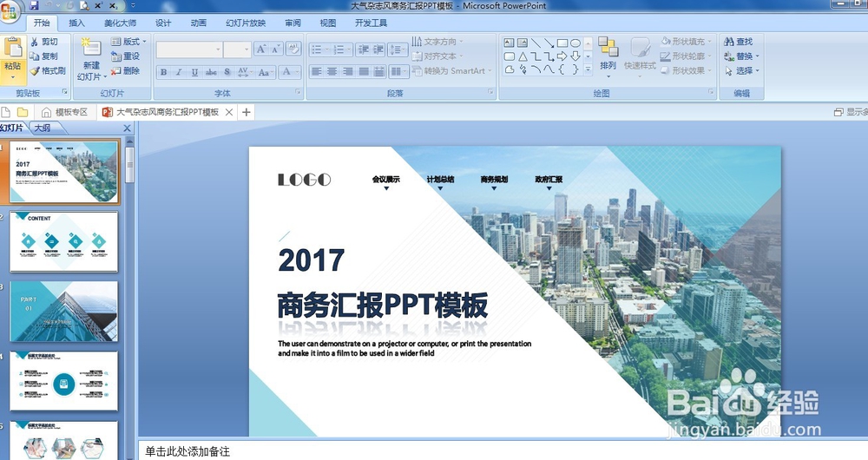The height and width of the screenshot is (460, 868).
Task: Select the straight line shape
Action: (536, 43)
